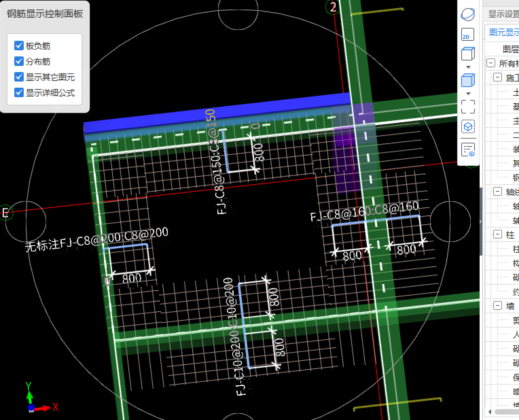Image resolution: width=519 pixels, height=420 pixels.
Task: Click the dashed-square zoom extents icon
Action: (x=468, y=107)
